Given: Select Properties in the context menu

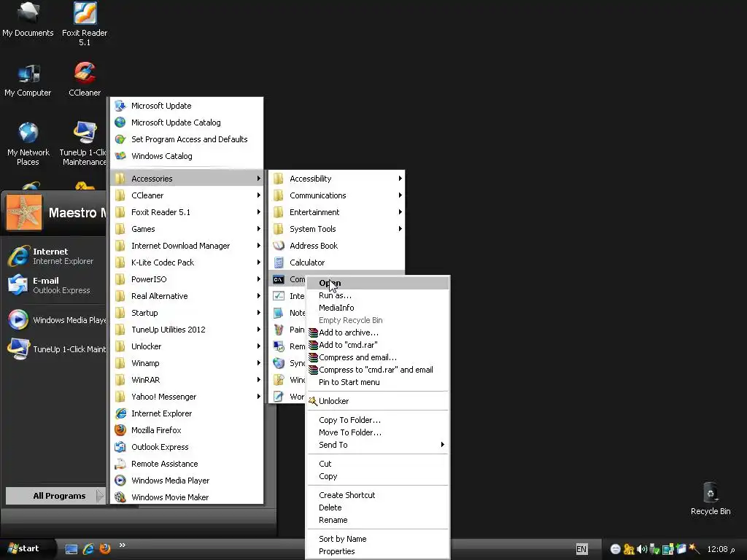Looking at the screenshot, I should [377, 551].
